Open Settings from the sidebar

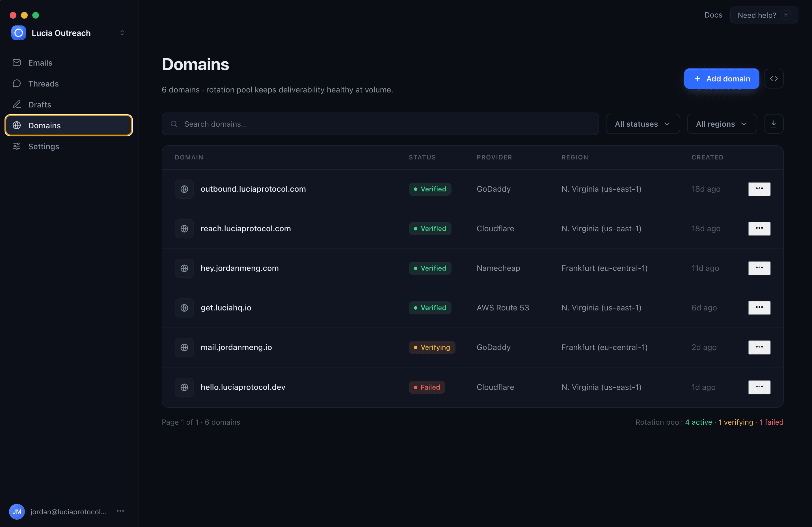point(69,146)
